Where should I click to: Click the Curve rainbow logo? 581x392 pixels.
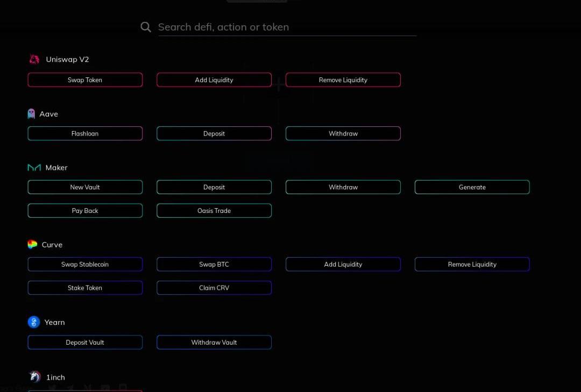(32, 245)
